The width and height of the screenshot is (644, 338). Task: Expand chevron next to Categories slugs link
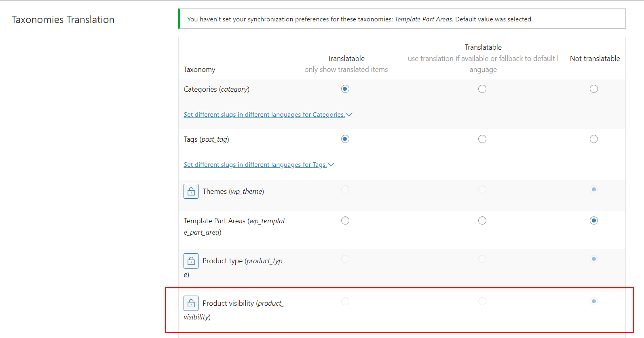tap(349, 115)
